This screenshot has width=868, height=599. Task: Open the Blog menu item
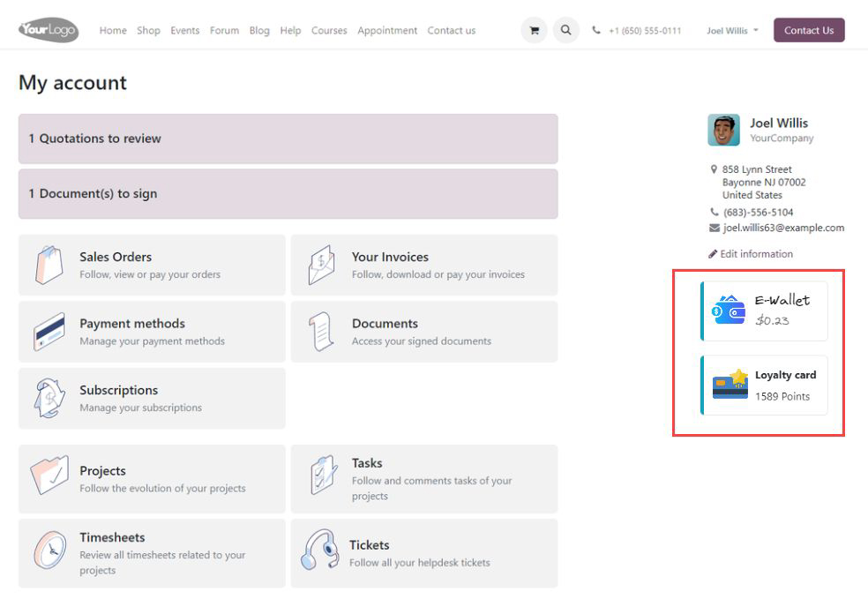point(259,31)
